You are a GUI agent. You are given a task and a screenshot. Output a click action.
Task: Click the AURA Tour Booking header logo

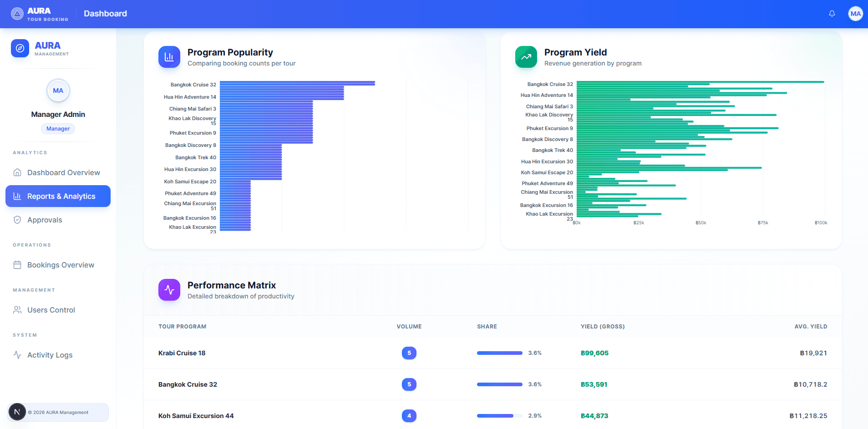(40, 14)
